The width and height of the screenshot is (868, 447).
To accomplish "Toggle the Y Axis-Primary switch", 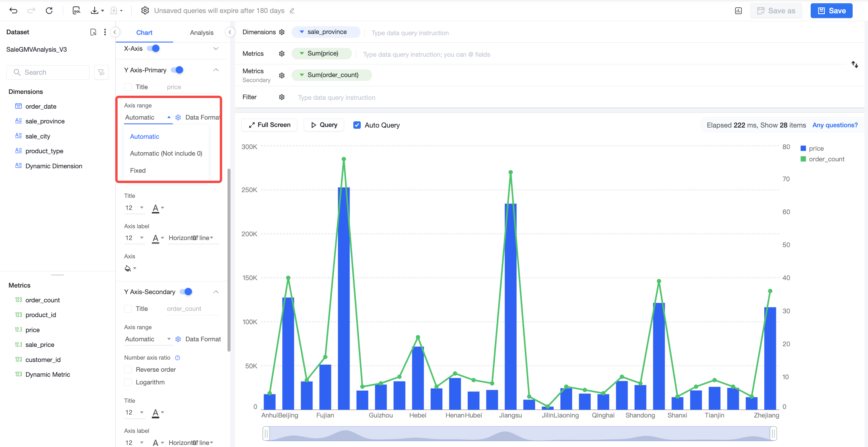I will point(177,70).
